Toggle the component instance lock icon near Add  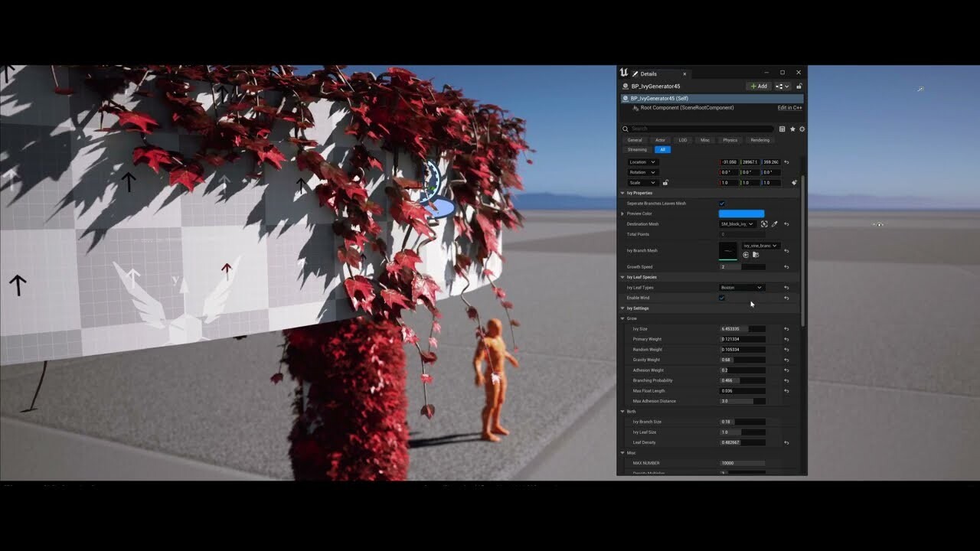[x=798, y=86]
